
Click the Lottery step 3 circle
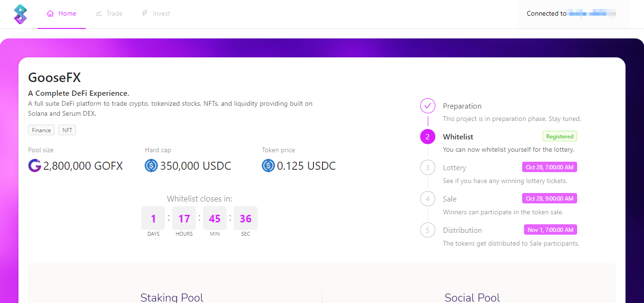[x=428, y=167]
